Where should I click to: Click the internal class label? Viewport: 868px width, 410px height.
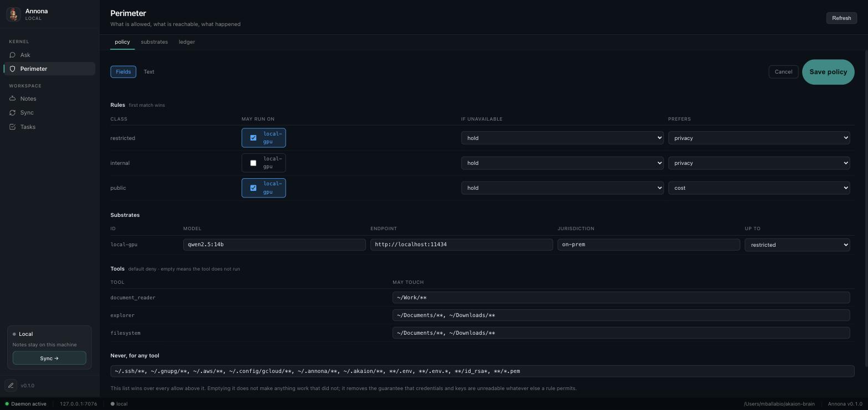click(120, 163)
